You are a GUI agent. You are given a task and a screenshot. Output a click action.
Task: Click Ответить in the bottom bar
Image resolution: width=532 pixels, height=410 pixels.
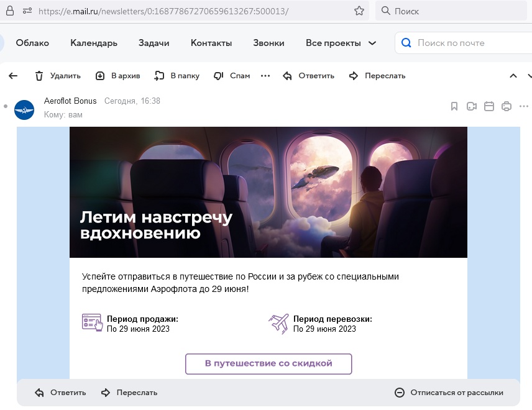[x=60, y=393]
